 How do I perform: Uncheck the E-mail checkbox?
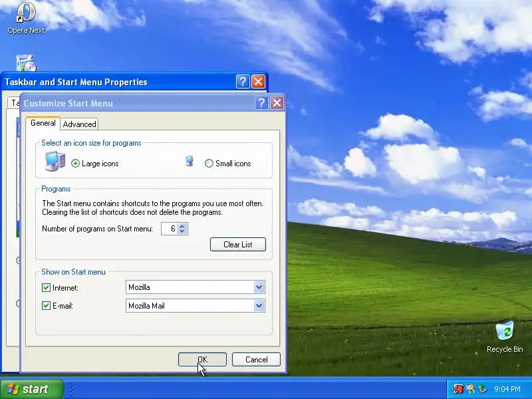click(x=46, y=306)
